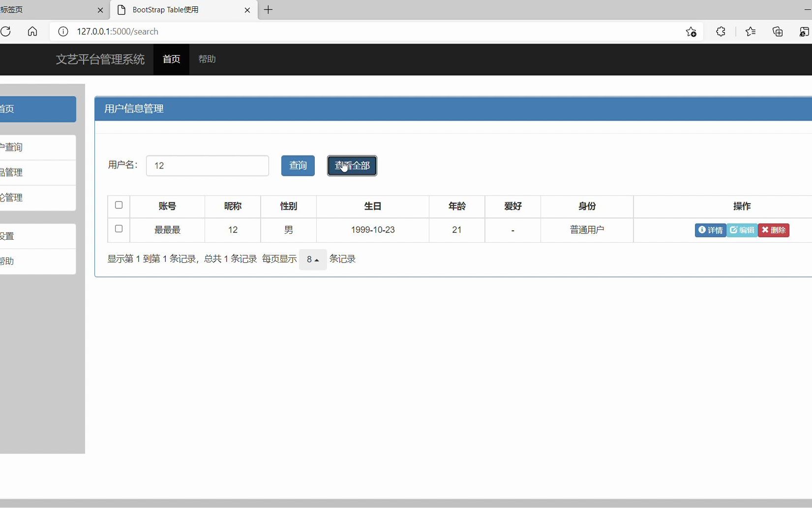Open 帮助 in top navigation bar

coord(207,59)
